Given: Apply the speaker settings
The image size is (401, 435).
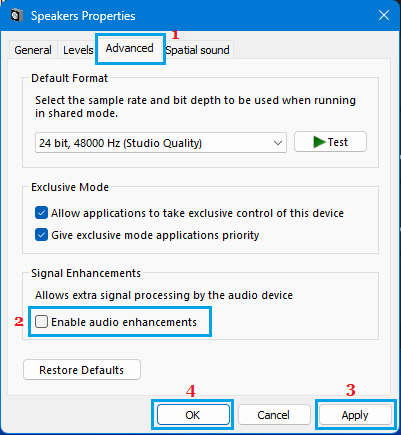Looking at the screenshot, I should tap(355, 415).
